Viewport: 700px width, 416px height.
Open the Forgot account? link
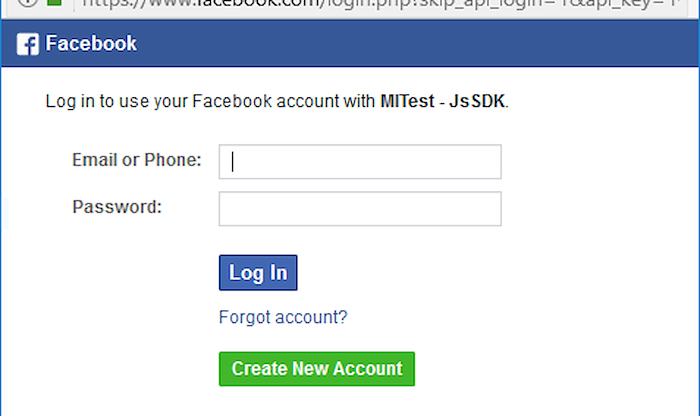(283, 317)
